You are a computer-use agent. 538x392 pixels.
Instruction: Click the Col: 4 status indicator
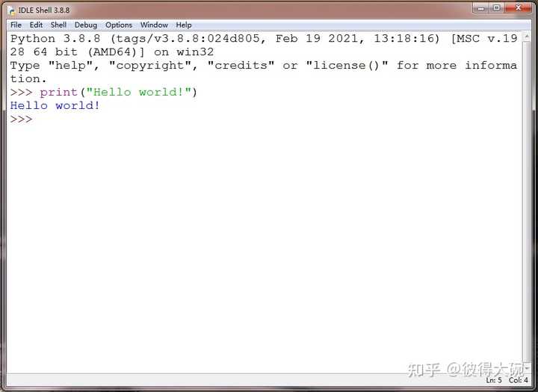[519, 380]
